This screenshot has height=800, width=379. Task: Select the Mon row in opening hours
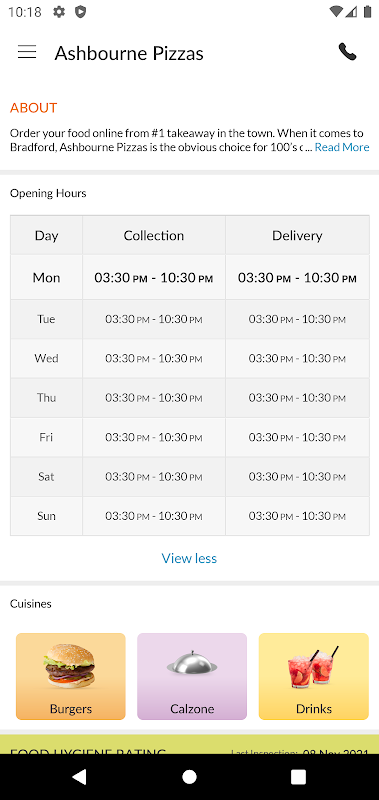[190, 278]
